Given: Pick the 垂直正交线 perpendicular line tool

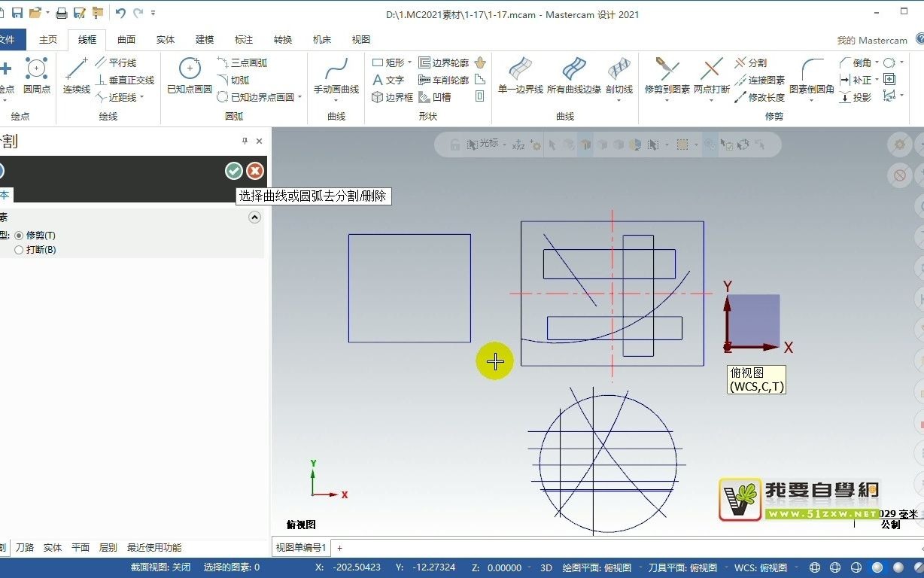Looking at the screenshot, I should coord(125,80).
